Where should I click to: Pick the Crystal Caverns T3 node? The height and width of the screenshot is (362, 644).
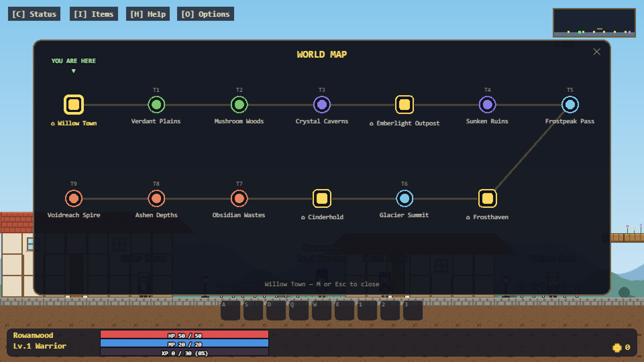322,105
